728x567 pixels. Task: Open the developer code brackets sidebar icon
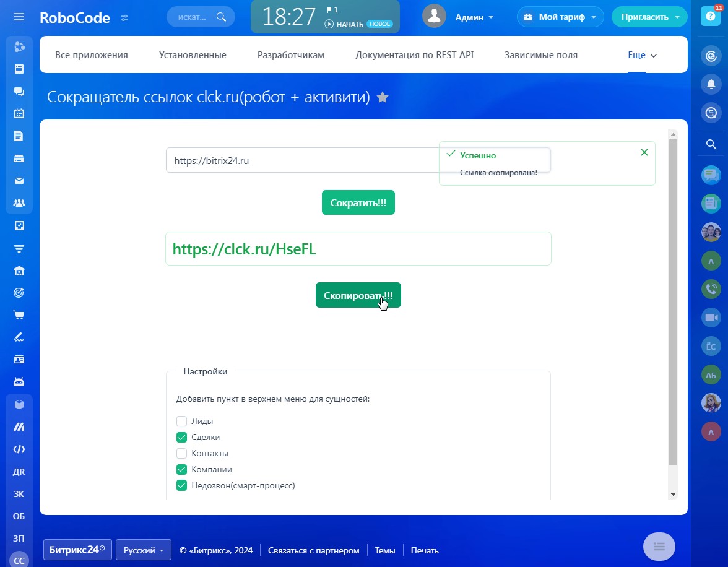coord(19,449)
